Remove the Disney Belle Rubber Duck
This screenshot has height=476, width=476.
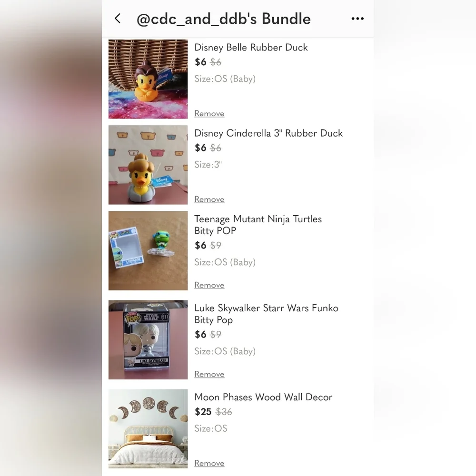(209, 114)
